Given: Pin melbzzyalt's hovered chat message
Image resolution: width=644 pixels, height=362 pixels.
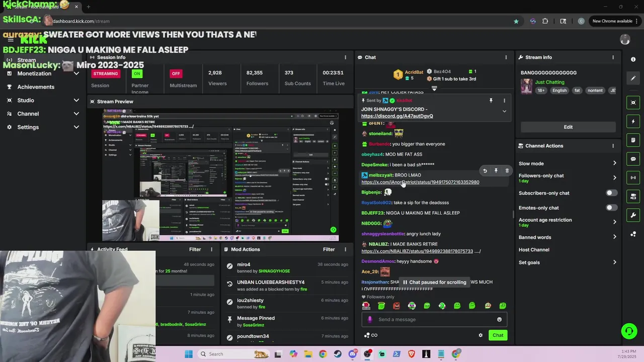Looking at the screenshot, I should coord(496,171).
